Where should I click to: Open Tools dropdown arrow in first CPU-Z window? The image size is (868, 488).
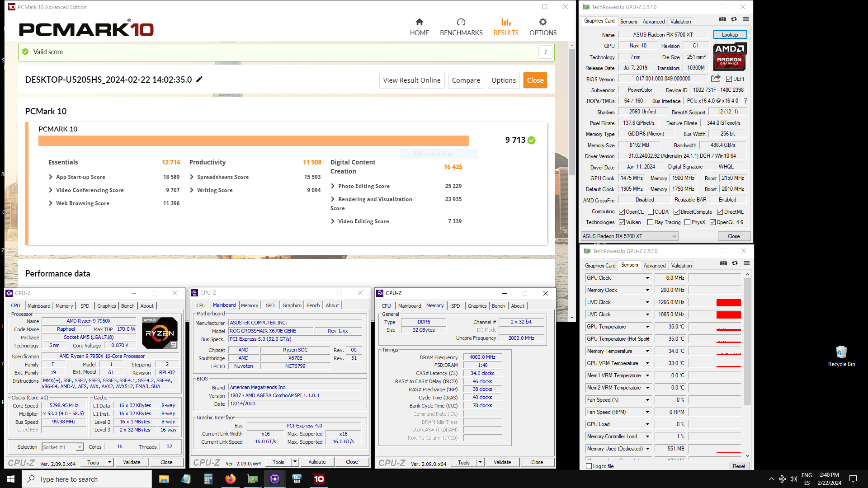pyautogui.click(x=109, y=462)
